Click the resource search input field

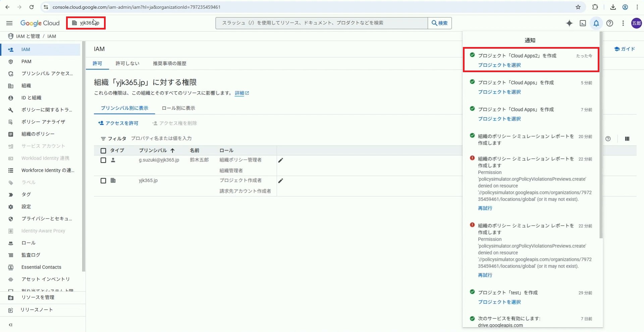(x=321, y=23)
